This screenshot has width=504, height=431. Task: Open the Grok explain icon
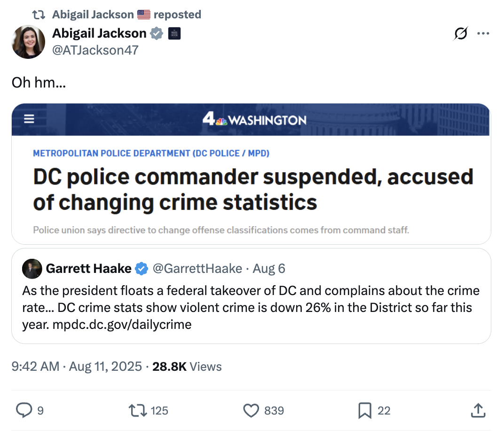coord(461,34)
